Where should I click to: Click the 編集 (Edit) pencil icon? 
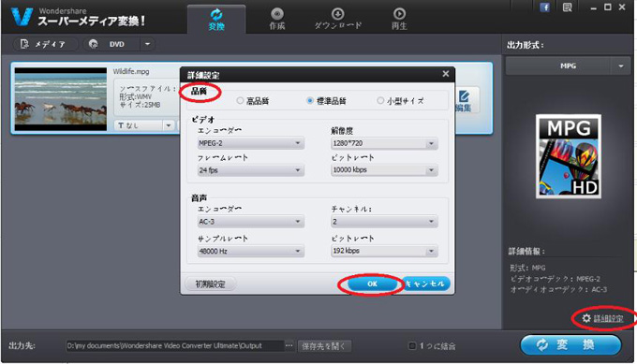point(465,101)
